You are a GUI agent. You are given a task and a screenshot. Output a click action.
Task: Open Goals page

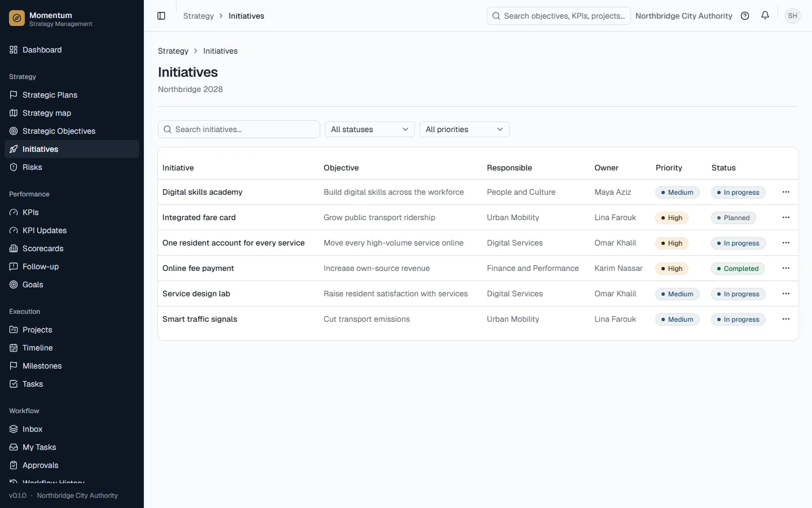(x=72, y=284)
